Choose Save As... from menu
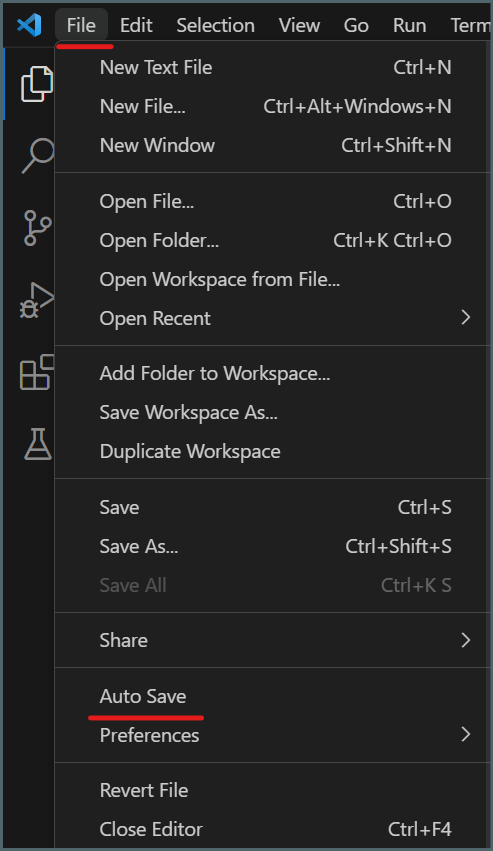Screen dimensions: 493x851 click(273, 546)
